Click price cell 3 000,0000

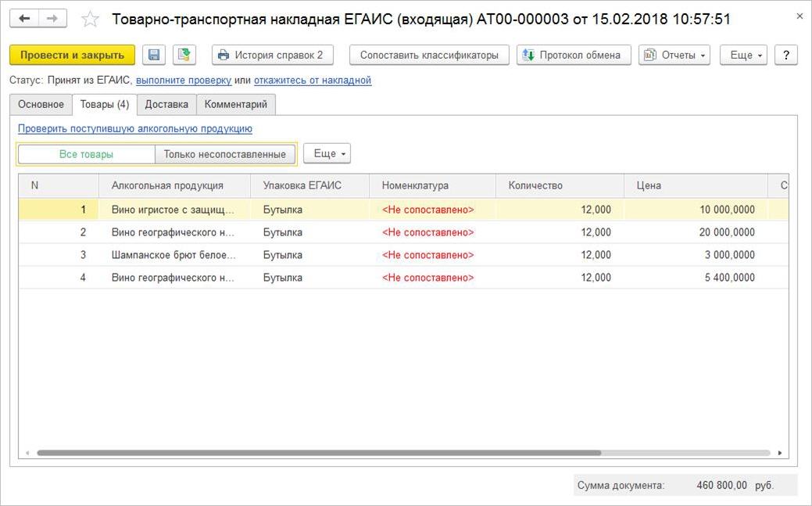coord(696,255)
